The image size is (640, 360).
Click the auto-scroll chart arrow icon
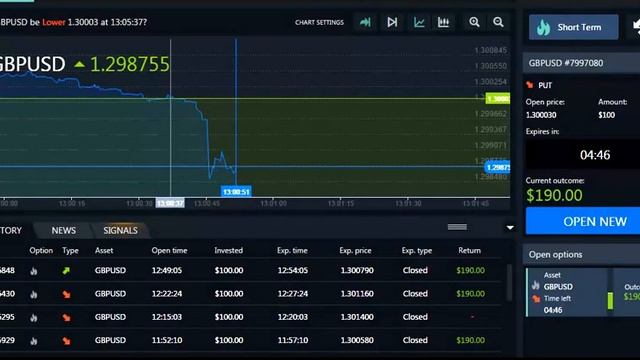(365, 22)
